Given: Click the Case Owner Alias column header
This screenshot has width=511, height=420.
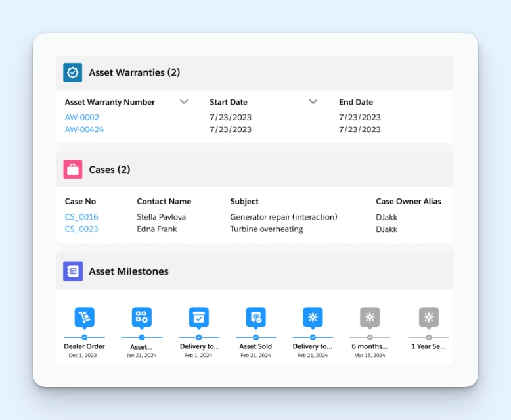Looking at the screenshot, I should [409, 202].
